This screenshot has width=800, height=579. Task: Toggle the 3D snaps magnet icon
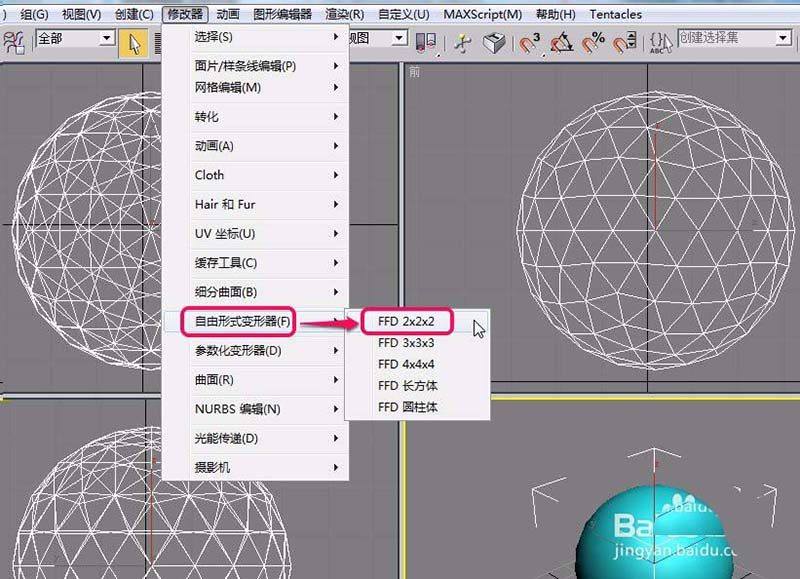tap(530, 43)
